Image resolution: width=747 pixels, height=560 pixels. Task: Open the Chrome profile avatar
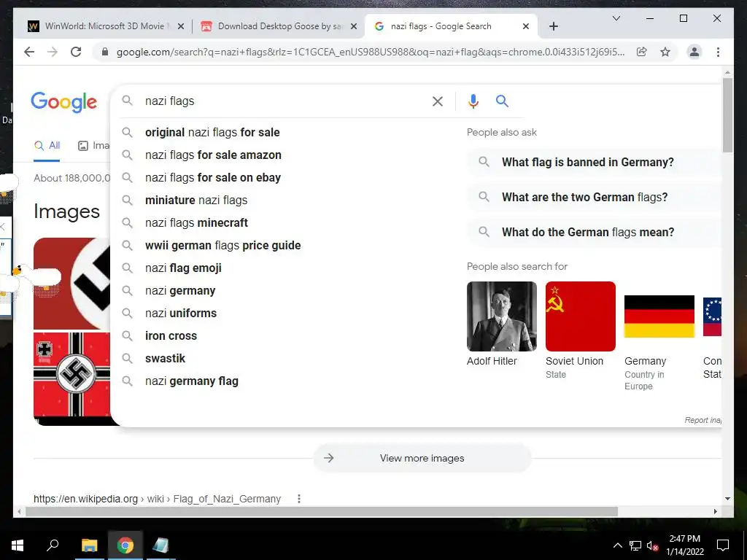click(x=694, y=52)
